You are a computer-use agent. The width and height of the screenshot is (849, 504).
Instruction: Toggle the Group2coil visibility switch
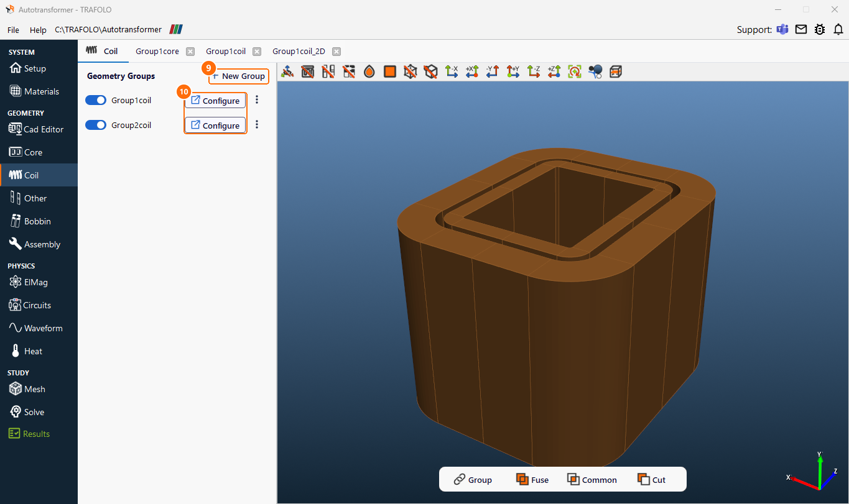pos(96,125)
